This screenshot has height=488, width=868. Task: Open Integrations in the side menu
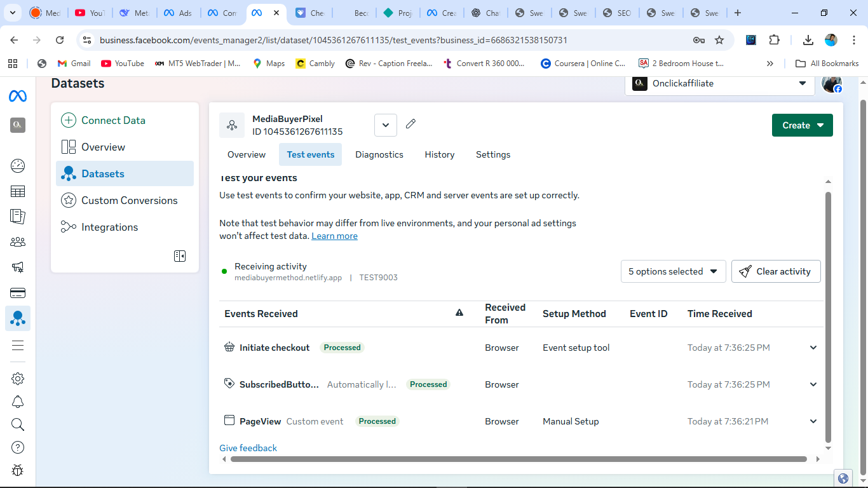tap(125, 227)
